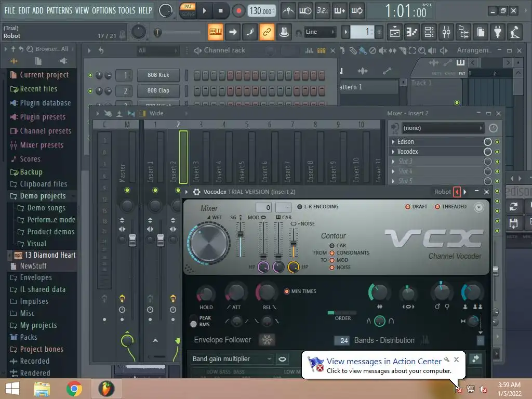Open the Piano roll view icon
This screenshot has width=532, height=399.
412,32
